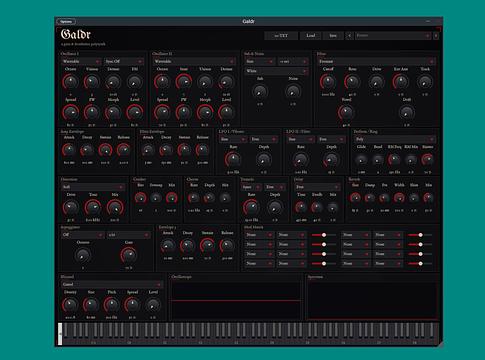Click the Amp Envelope Release knob
Viewport: 485px width, 360px height.
(x=123, y=150)
